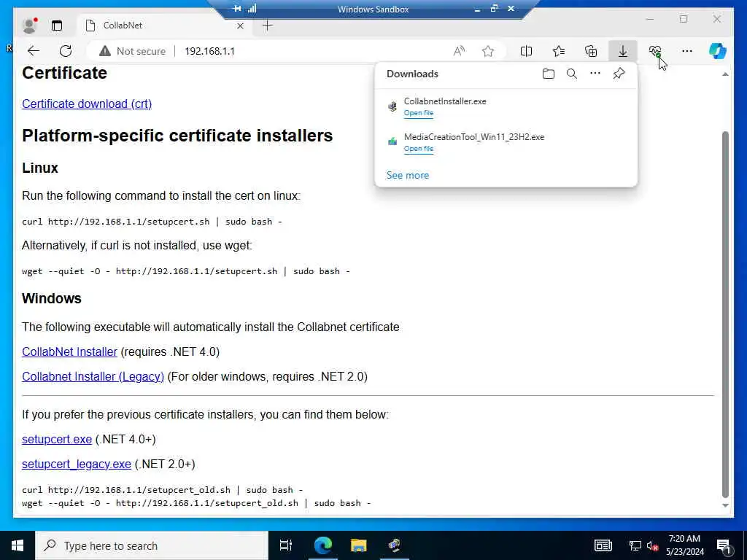This screenshot has height=560, width=747.
Task: Download setupcert.exe link
Action: (57, 440)
